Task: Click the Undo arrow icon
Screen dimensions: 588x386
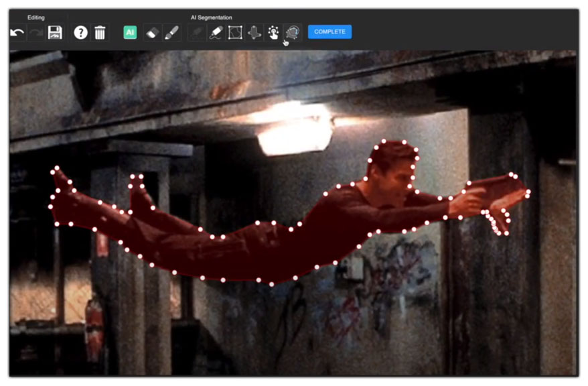Action: coord(17,32)
